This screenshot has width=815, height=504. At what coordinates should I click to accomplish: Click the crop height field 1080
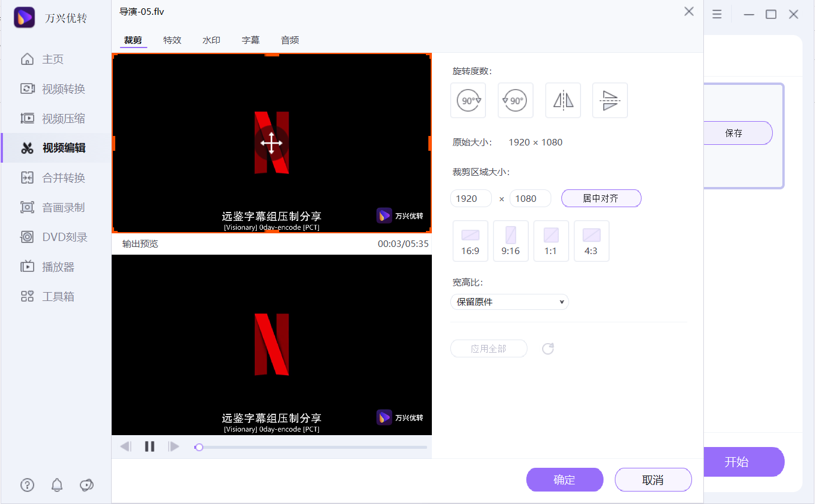coord(530,198)
